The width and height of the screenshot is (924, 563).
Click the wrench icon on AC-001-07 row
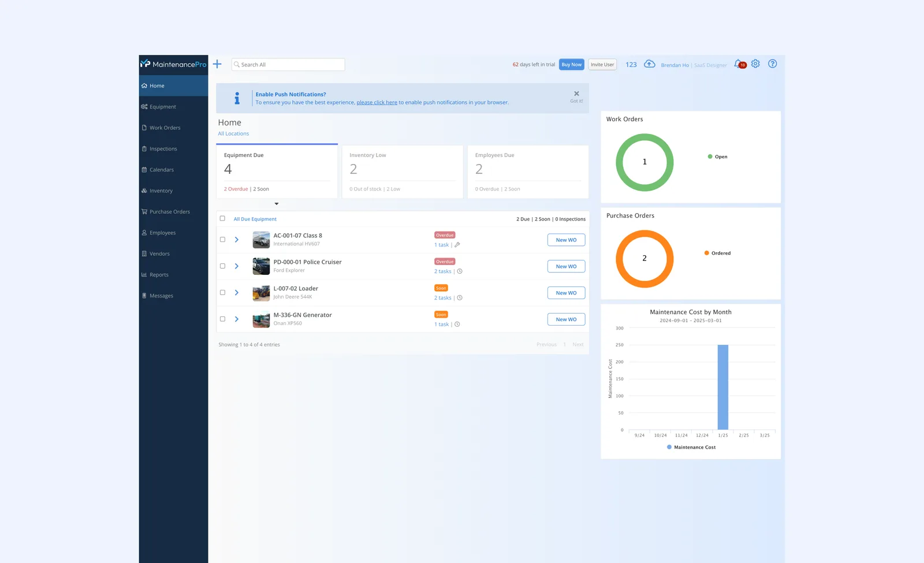coord(457,245)
